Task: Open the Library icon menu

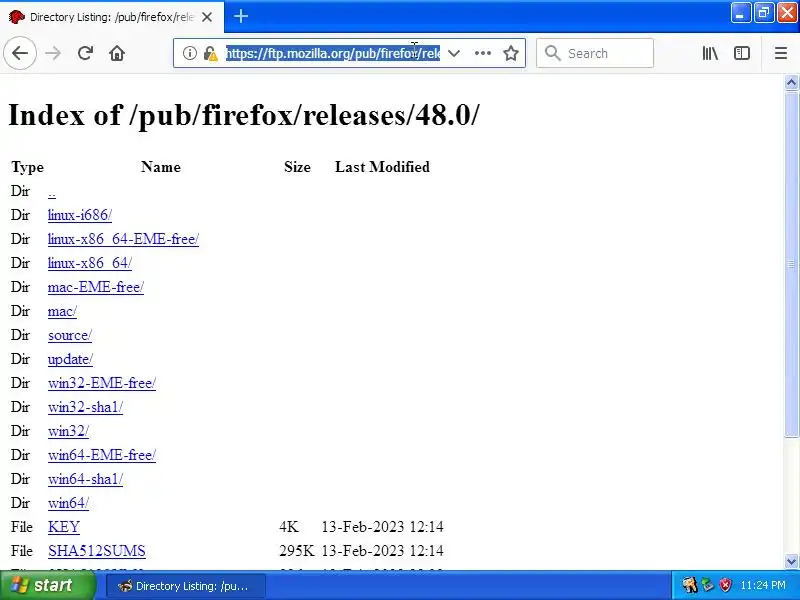Action: tap(710, 53)
